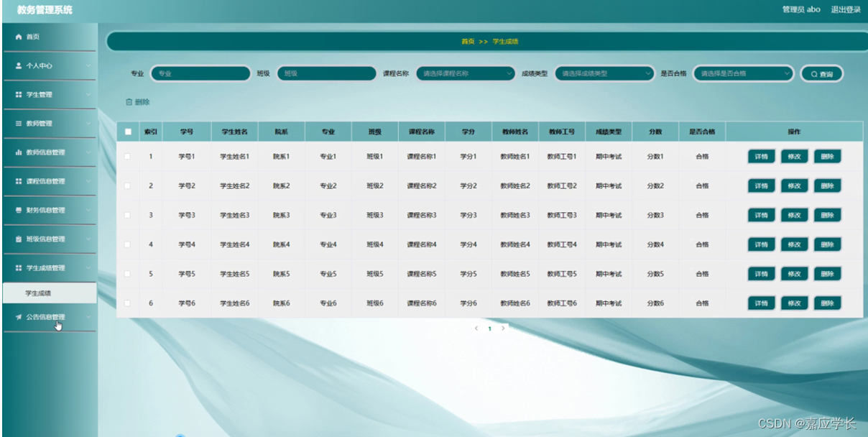Go to the previous page arrow
868x437 pixels.
(476, 328)
